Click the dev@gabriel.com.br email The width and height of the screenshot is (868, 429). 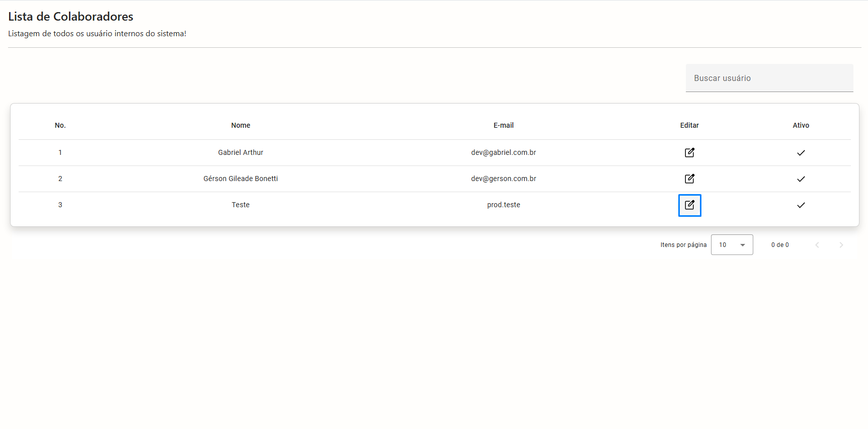tap(503, 152)
